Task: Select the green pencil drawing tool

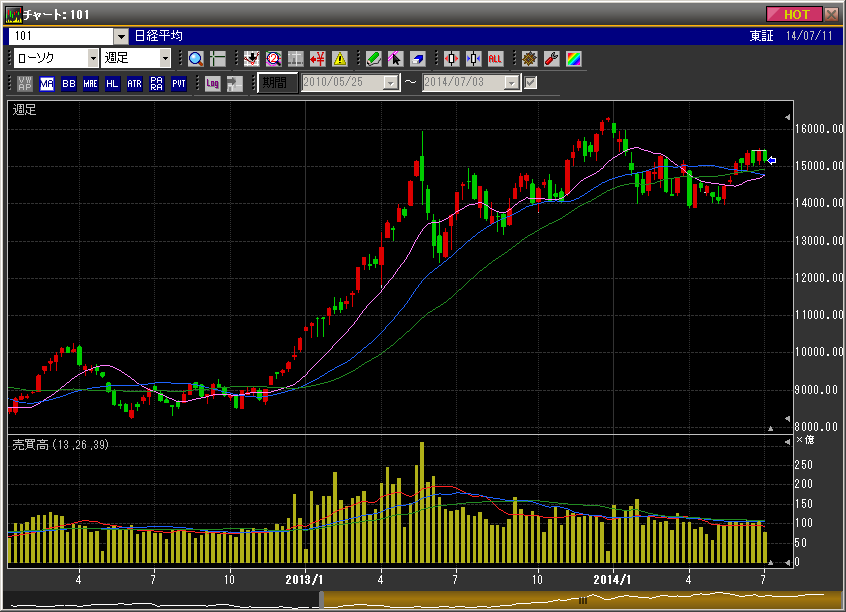Action: (373, 59)
